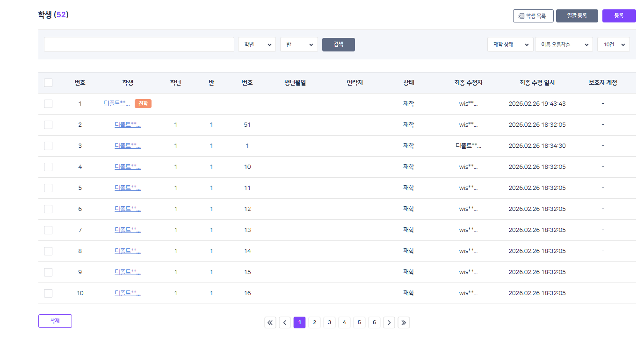644x355 pixels.
Task: Open the 재학 상태 status filter dropdown
Action: tap(510, 44)
